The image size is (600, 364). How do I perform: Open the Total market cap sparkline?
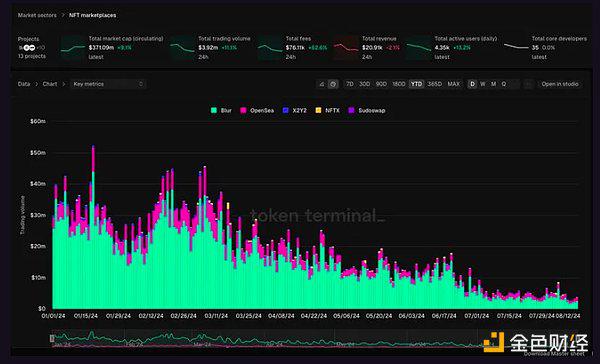pyautogui.click(x=73, y=48)
